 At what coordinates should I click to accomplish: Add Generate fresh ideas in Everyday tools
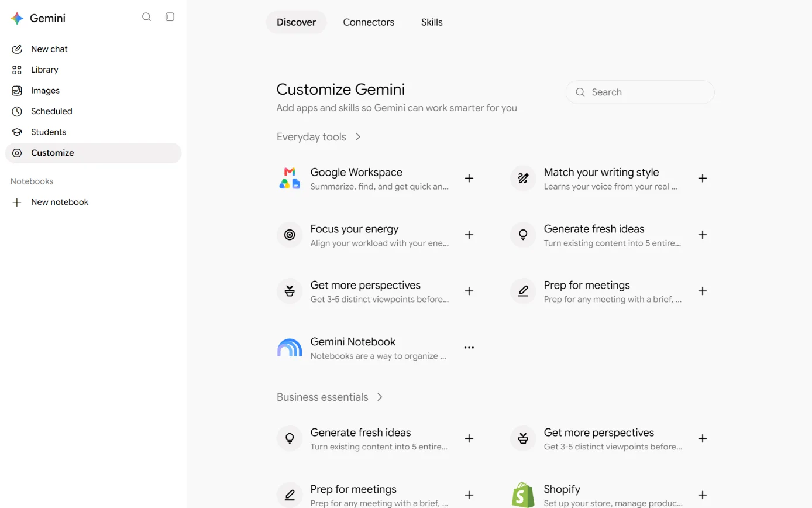[x=703, y=235]
